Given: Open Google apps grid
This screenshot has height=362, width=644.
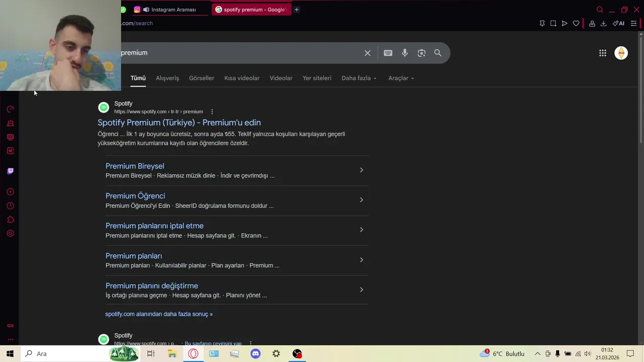Looking at the screenshot, I should (603, 53).
